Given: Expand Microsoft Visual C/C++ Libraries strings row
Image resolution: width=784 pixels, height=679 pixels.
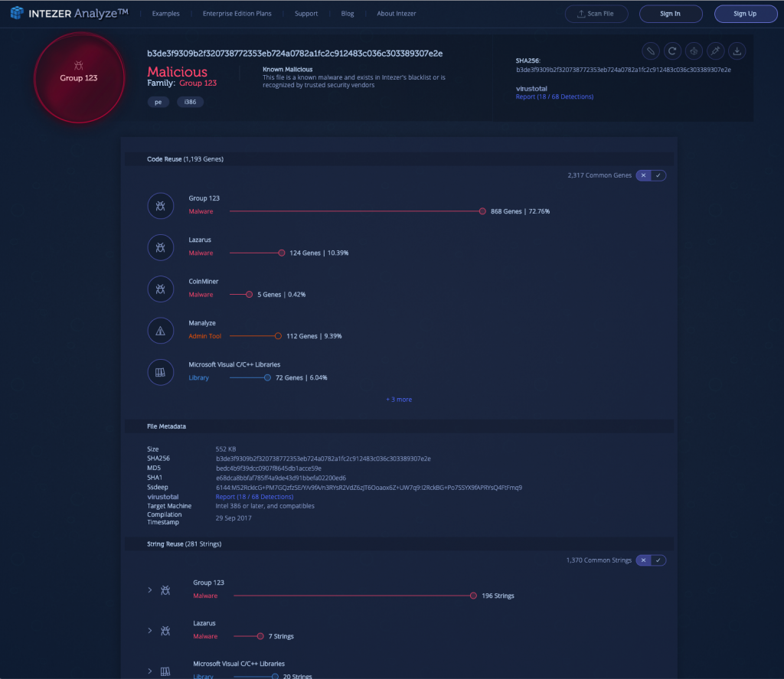Looking at the screenshot, I should tap(150, 671).
